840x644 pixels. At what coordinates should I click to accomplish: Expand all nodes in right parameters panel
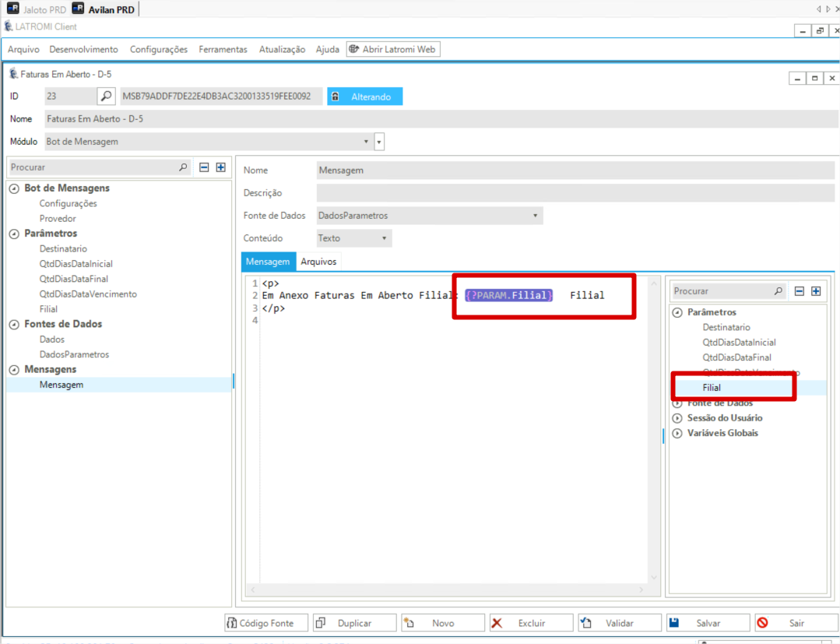pos(816,291)
